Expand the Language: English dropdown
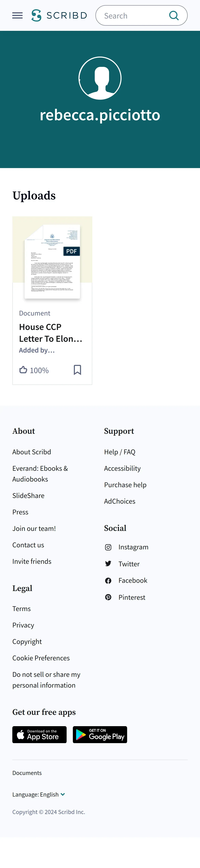 [x=39, y=794]
